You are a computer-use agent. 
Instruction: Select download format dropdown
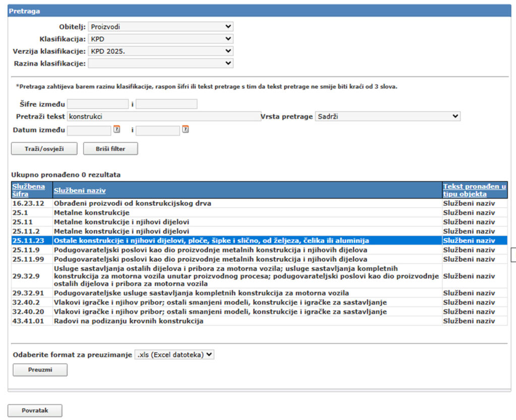coord(174,354)
